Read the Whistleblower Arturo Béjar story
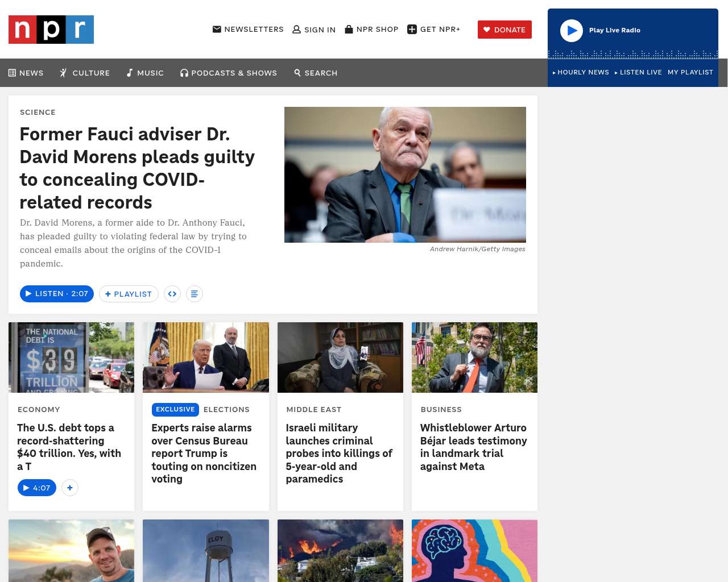The width and height of the screenshot is (728, 582). 474,447
